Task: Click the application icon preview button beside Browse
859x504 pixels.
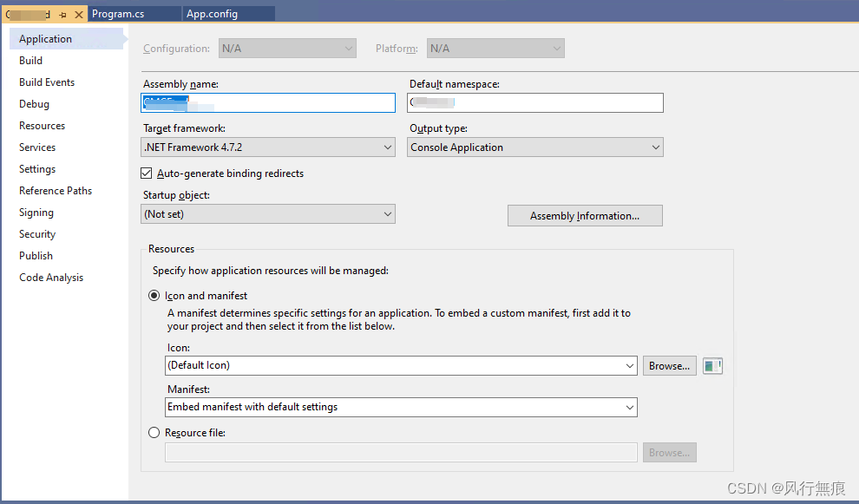Action: click(711, 365)
